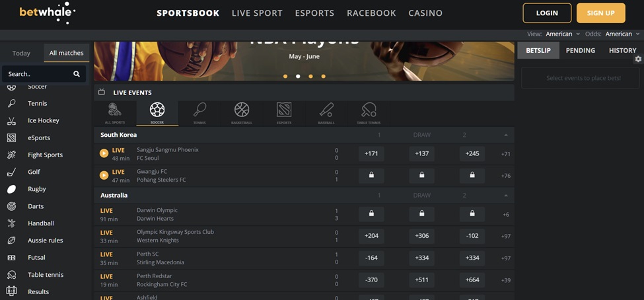Pick the Baseball live events icon
Image resolution: width=644 pixels, height=300 pixels.
(x=326, y=112)
